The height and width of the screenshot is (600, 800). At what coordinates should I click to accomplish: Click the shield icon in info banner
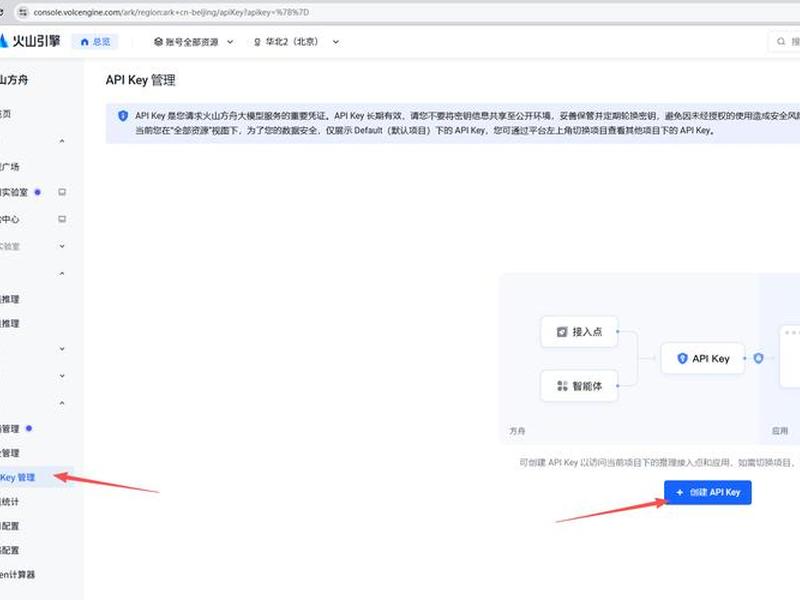point(123,116)
